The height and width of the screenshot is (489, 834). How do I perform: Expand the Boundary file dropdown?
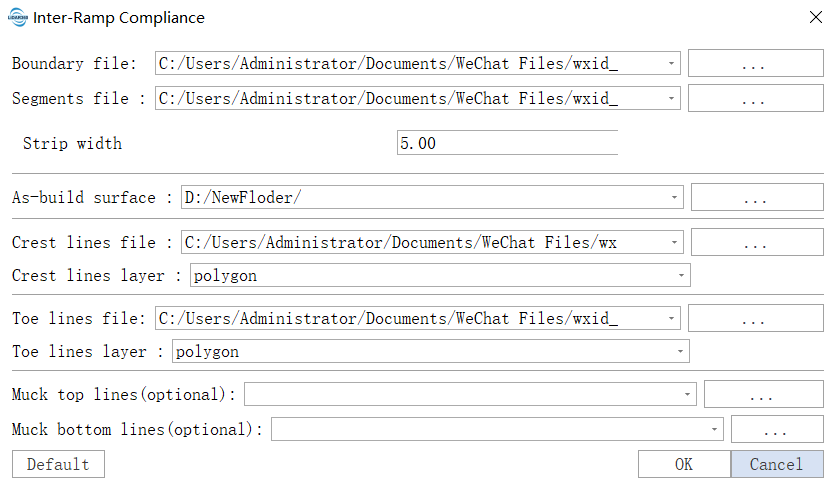click(x=670, y=64)
